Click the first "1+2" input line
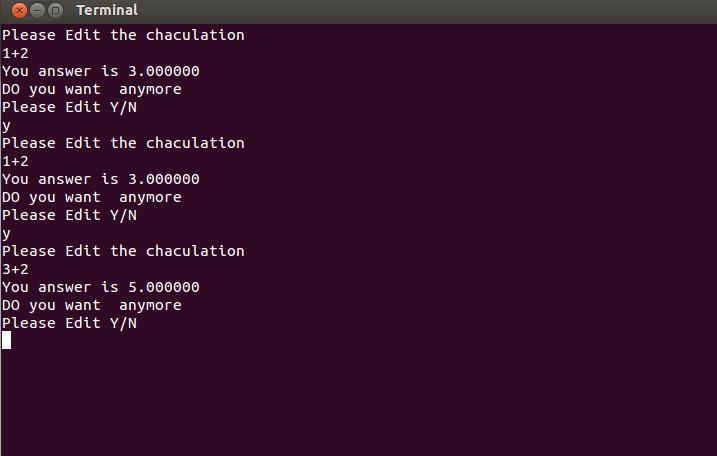 [16, 53]
